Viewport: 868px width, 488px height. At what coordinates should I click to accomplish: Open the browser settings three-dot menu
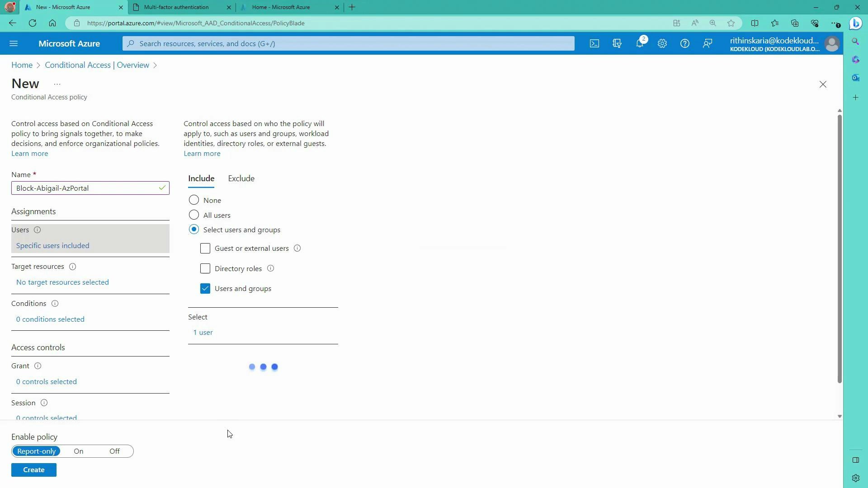[835, 23]
